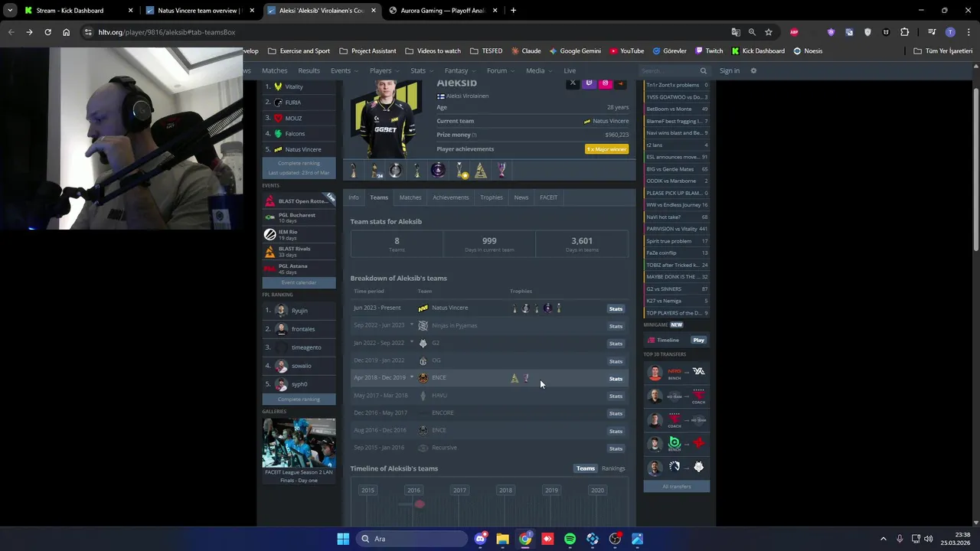Image resolution: width=980 pixels, height=551 pixels.
Task: Click the silver round medal trophy icon
Action: pos(395,170)
